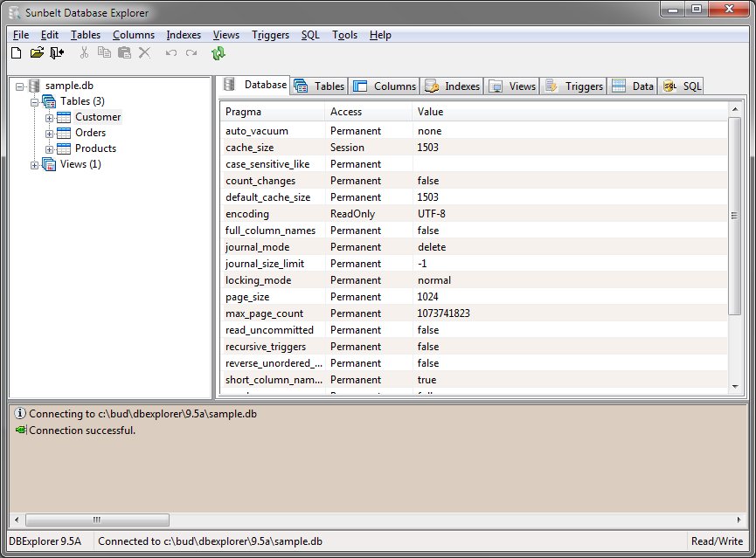The height and width of the screenshot is (558, 756).
Task: Open the Edit menu
Action: tap(50, 35)
